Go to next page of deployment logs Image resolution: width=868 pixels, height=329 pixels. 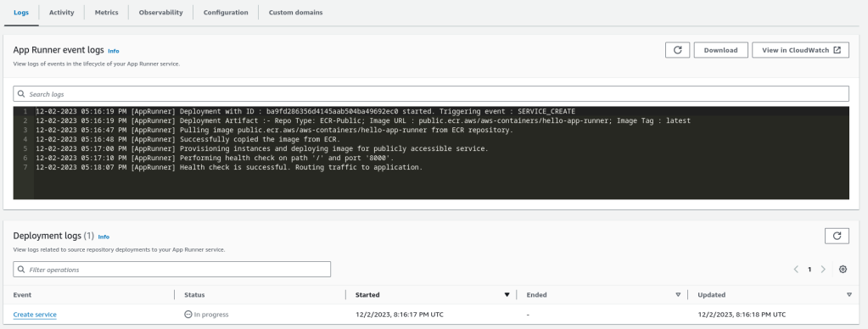pos(823,270)
